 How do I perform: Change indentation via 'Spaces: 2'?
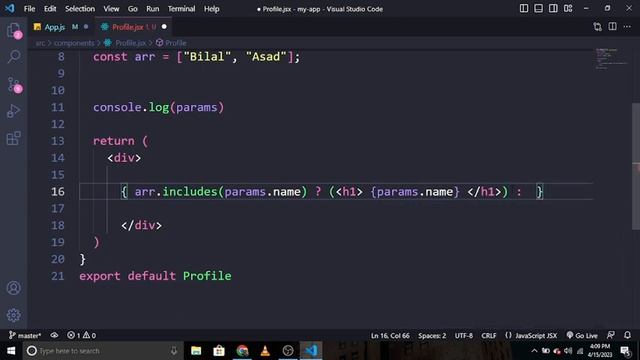(x=432, y=336)
